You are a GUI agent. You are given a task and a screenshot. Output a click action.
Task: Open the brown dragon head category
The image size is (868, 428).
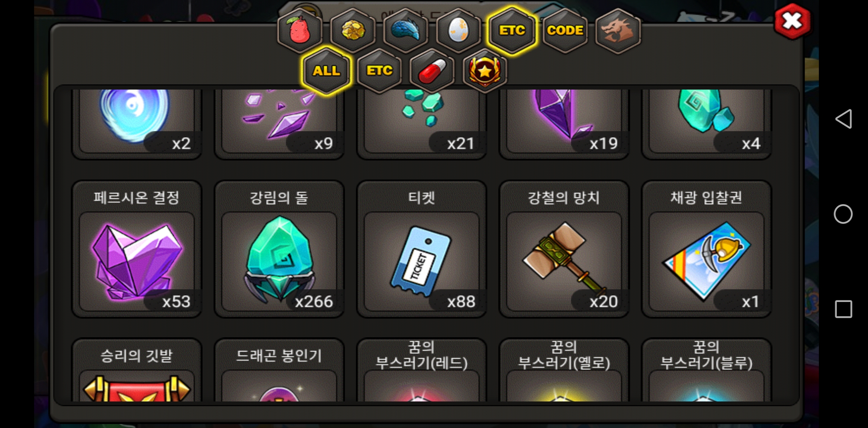pos(618,30)
